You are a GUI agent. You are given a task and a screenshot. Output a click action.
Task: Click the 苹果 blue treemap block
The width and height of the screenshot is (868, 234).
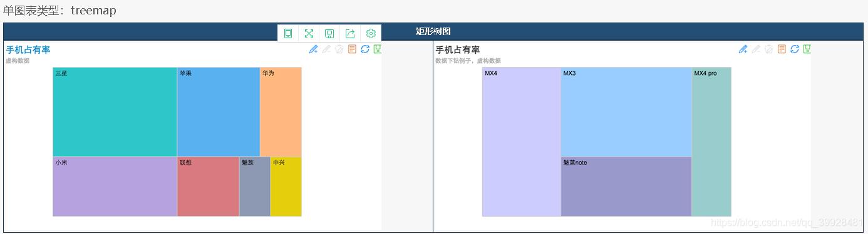point(219,112)
